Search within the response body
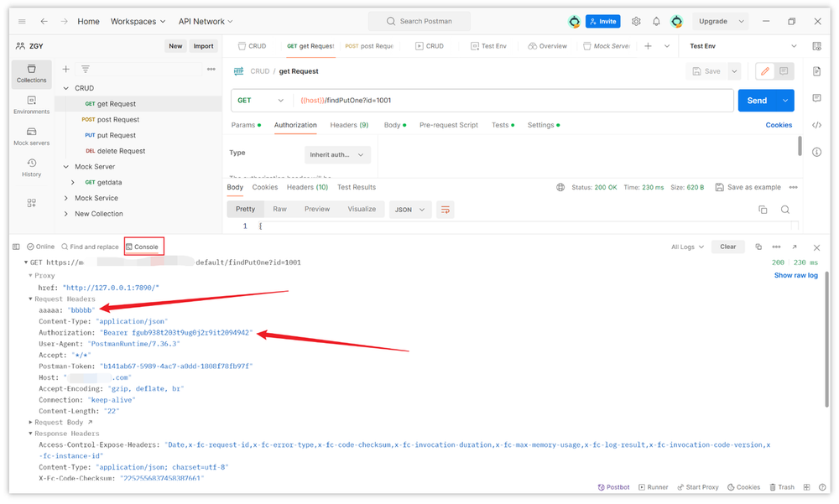Screen dimensions: 839x504 tap(785, 210)
